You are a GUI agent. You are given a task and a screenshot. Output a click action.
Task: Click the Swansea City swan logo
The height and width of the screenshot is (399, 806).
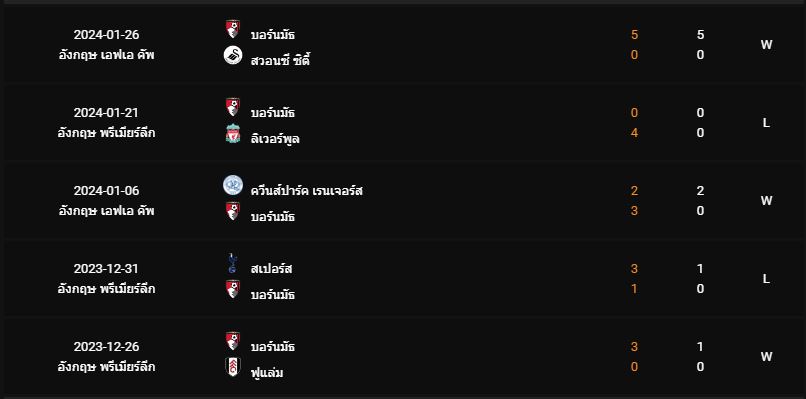[233, 55]
